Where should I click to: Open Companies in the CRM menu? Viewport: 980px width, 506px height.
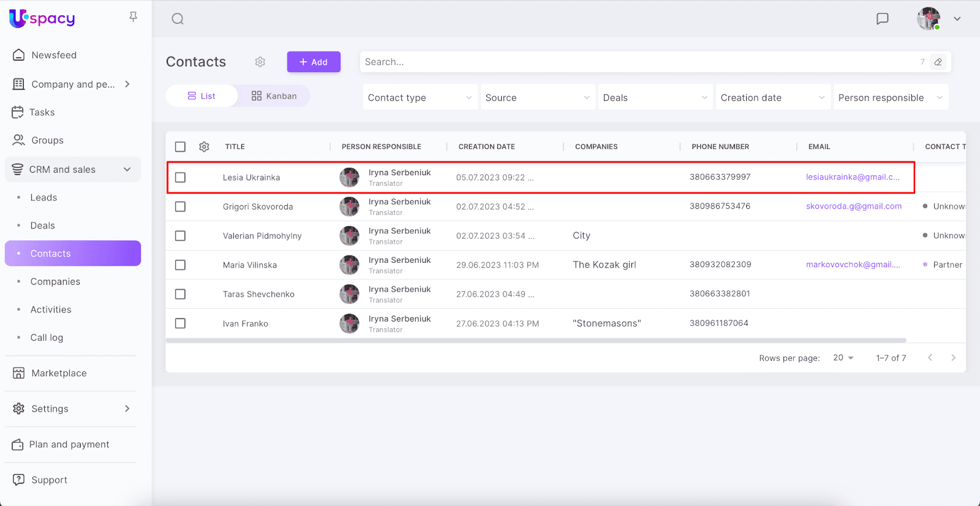55,282
